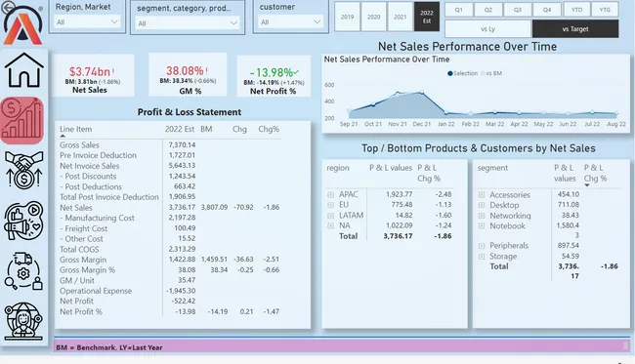Click the region column header
Viewport: 635px width, 364px height.
click(338, 168)
